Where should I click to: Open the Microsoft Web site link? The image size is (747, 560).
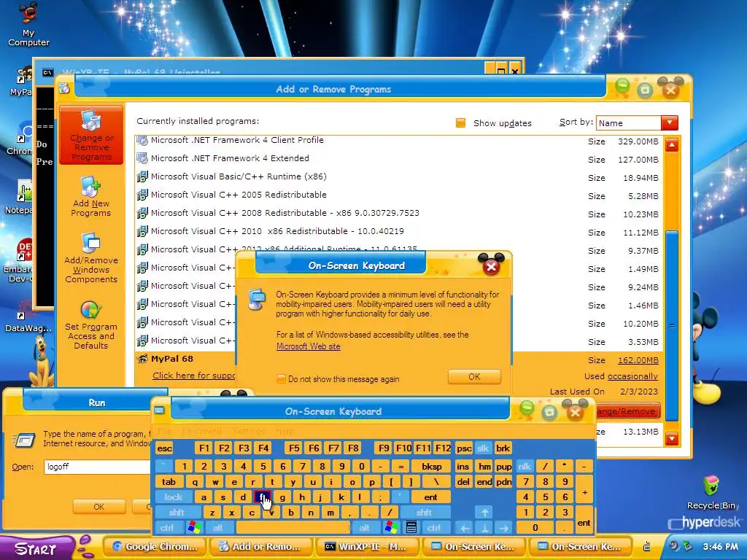pos(309,346)
